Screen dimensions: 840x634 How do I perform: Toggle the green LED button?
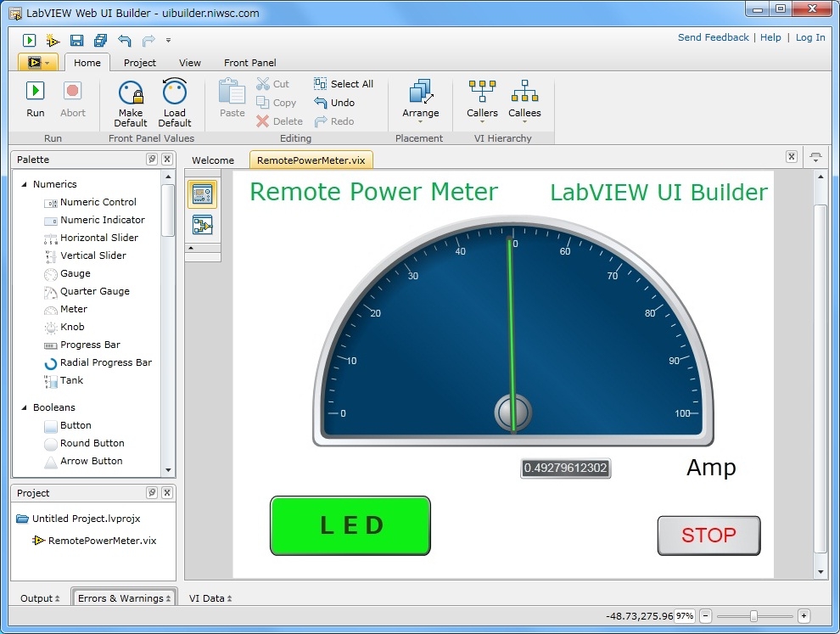point(350,525)
